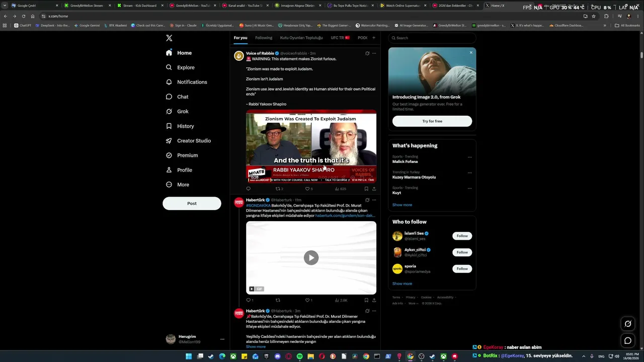The height and width of the screenshot is (362, 644).
Task: Expand the hidden bookmarks overflow chevron
Action: [x=605, y=25]
